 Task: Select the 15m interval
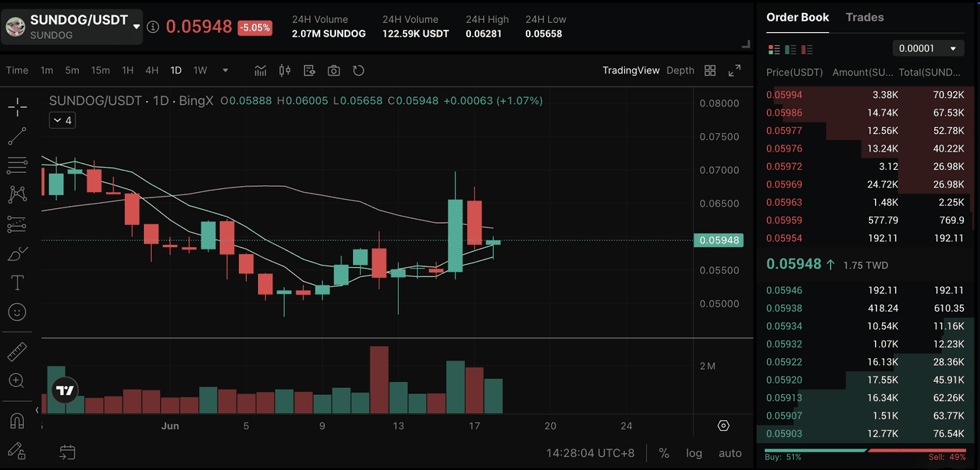100,70
